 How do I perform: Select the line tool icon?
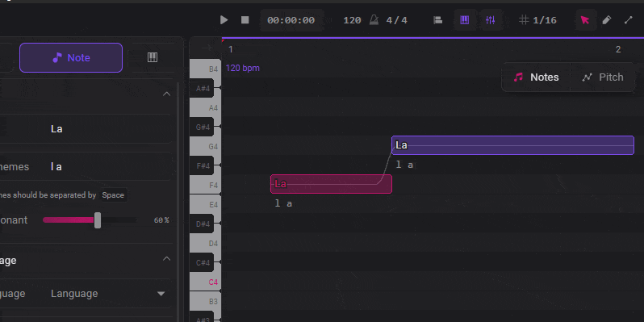click(628, 20)
